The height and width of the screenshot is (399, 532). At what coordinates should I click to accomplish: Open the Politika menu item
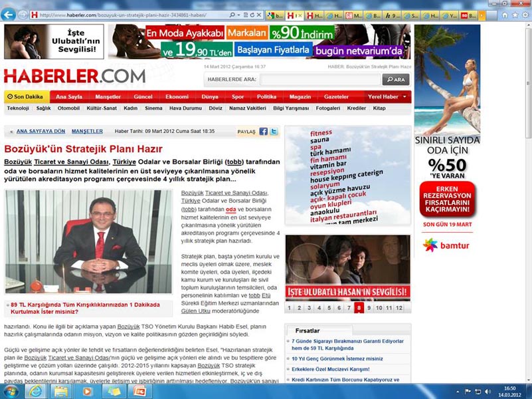click(x=266, y=97)
